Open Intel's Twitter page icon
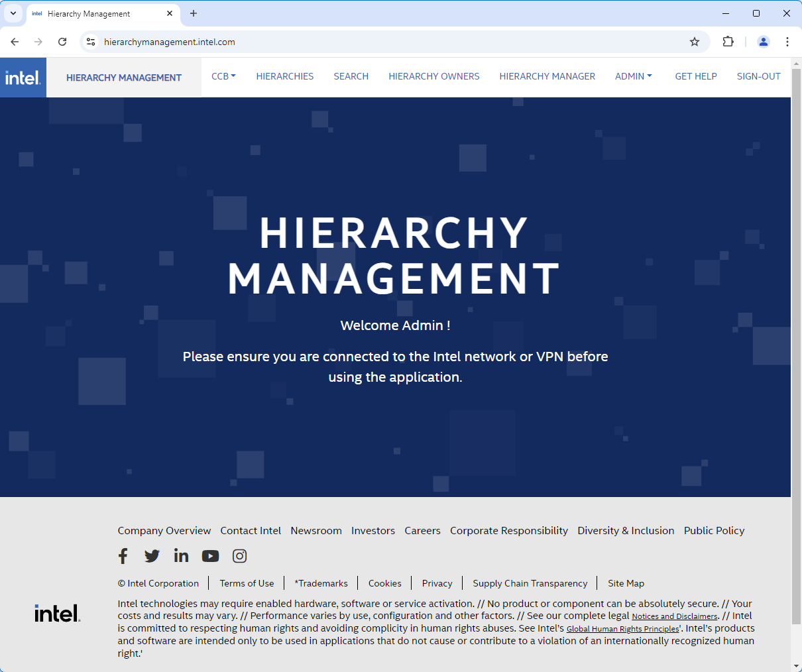This screenshot has height=672, width=802. 152,556
